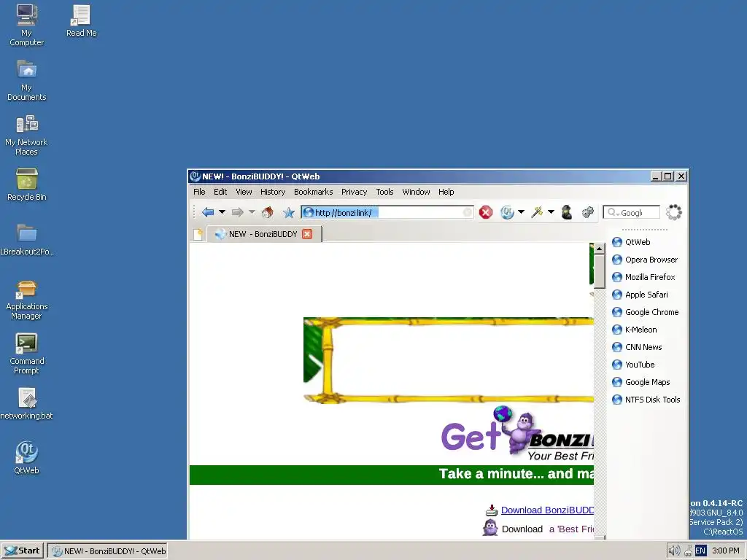Bookmark this page with the star icon
The height and width of the screenshot is (560, 747).
click(289, 213)
